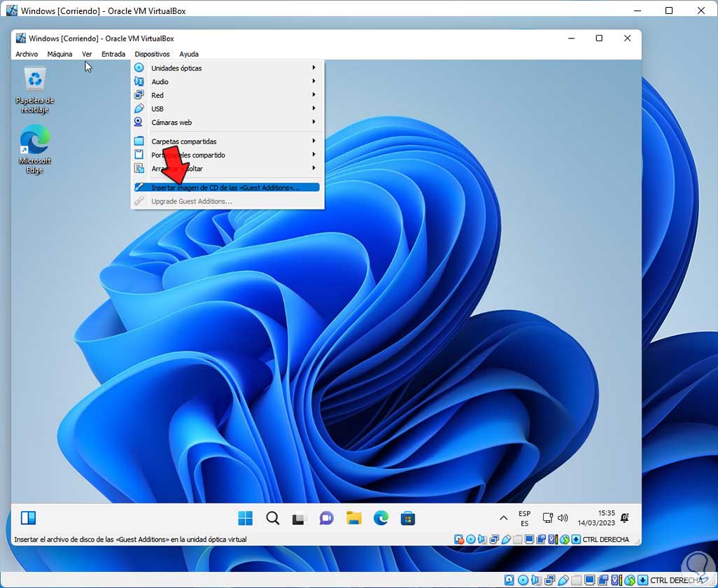Image resolution: width=718 pixels, height=588 pixels.
Task: Expand the Portapapeles compartido submenu arrow
Action: tap(314, 155)
